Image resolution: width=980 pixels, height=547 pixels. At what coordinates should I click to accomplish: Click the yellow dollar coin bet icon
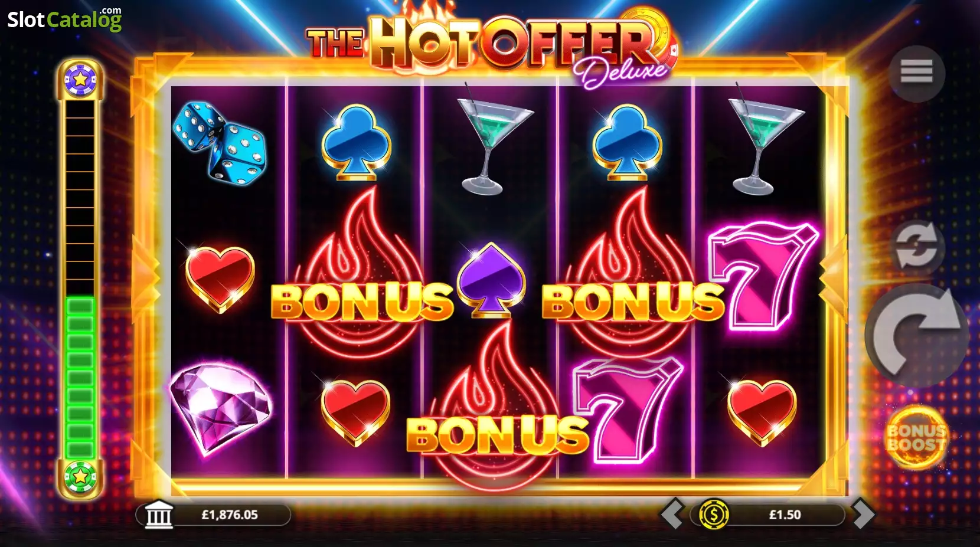[714, 515]
